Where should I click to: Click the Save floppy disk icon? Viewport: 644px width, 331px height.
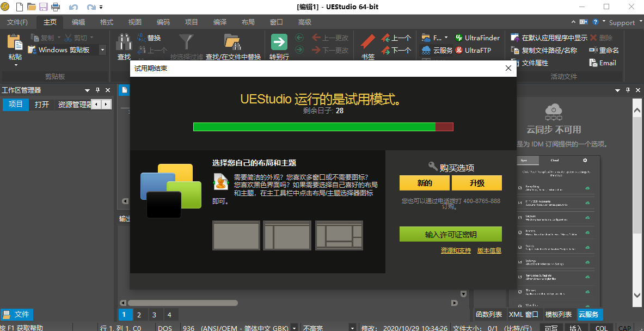[43, 7]
